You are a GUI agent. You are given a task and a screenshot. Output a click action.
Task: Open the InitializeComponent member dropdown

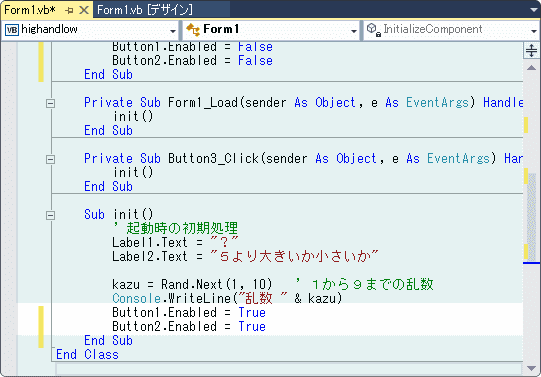(x=534, y=31)
